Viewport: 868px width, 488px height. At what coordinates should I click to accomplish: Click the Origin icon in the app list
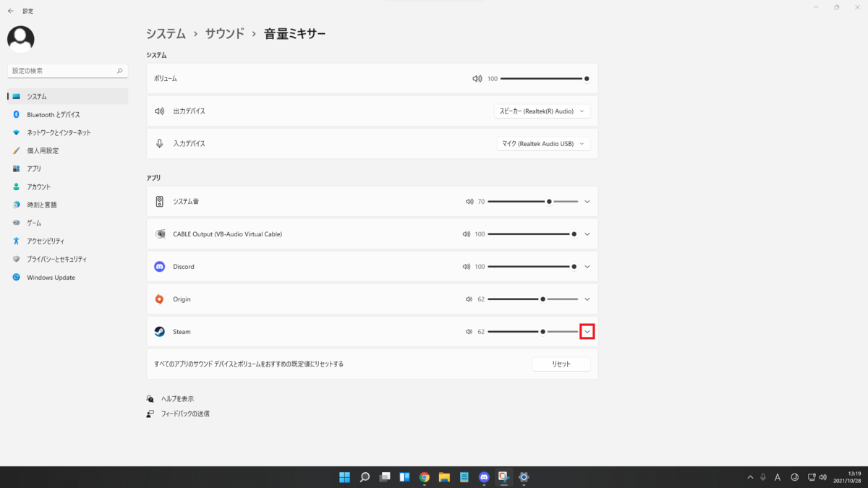point(160,299)
